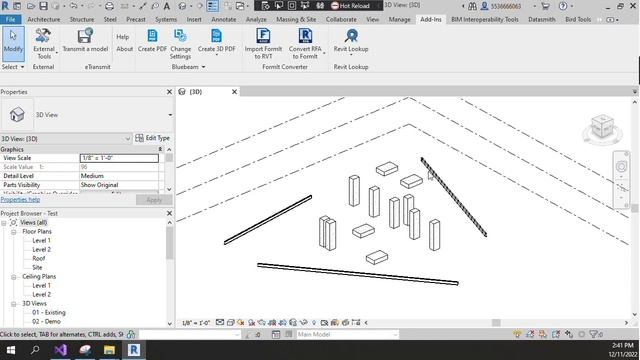Collapse the 3D Views tree node
Viewport: 640px width, 360px height.
coord(14,304)
